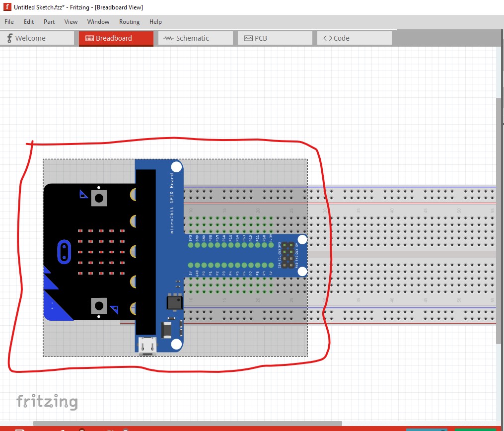Open the Edit menu

[x=29, y=22]
